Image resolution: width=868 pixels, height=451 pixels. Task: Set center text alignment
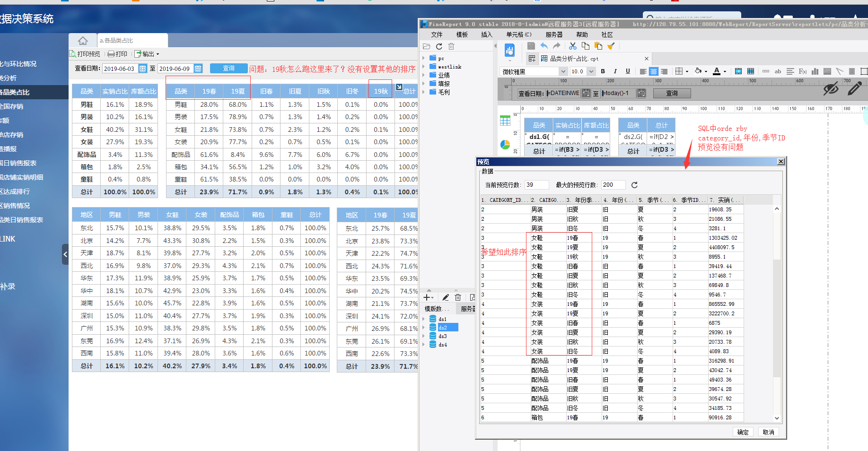(x=654, y=71)
